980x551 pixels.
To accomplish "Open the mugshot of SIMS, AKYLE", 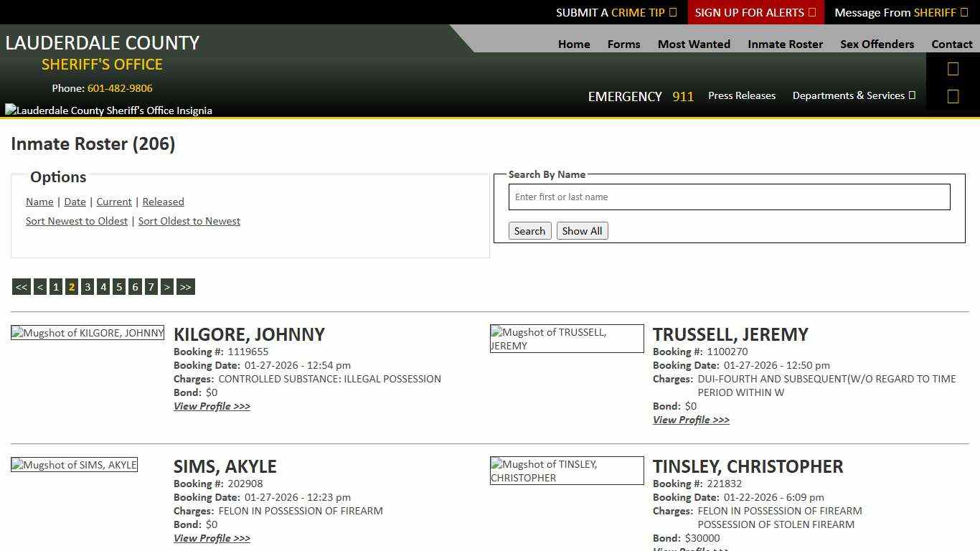I will [x=74, y=464].
